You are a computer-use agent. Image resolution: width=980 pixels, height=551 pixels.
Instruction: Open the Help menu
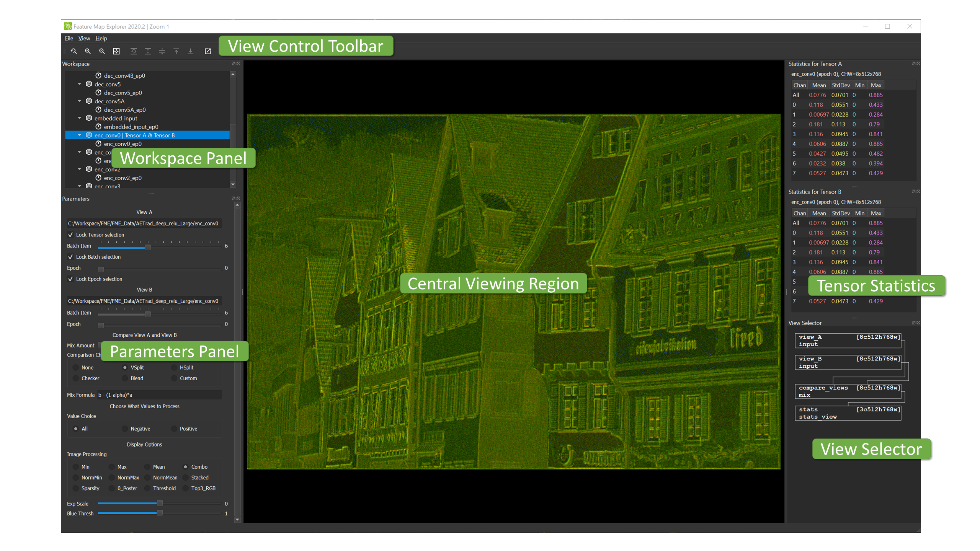(x=101, y=38)
